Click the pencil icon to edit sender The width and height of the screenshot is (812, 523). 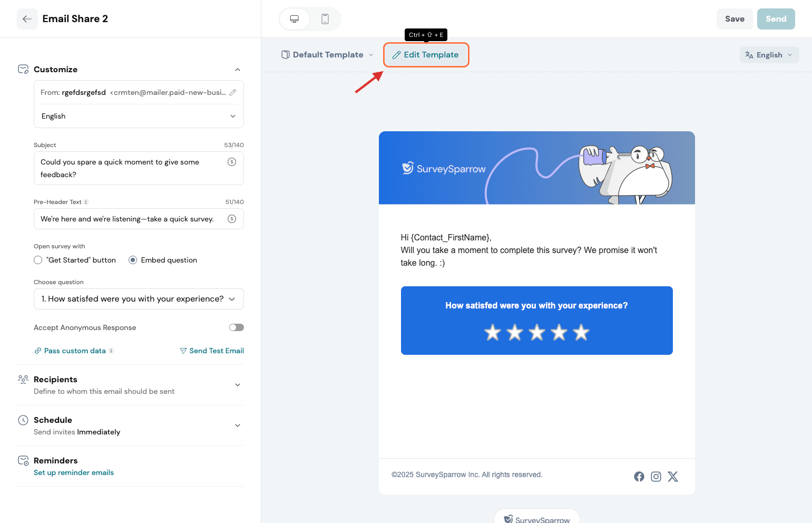pyautogui.click(x=233, y=92)
